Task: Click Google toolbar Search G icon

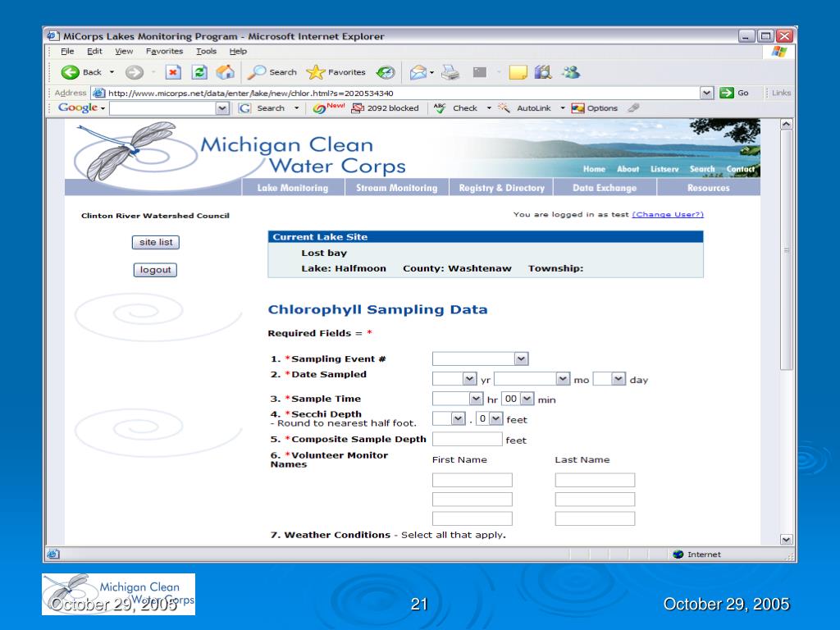Action: coord(244,108)
